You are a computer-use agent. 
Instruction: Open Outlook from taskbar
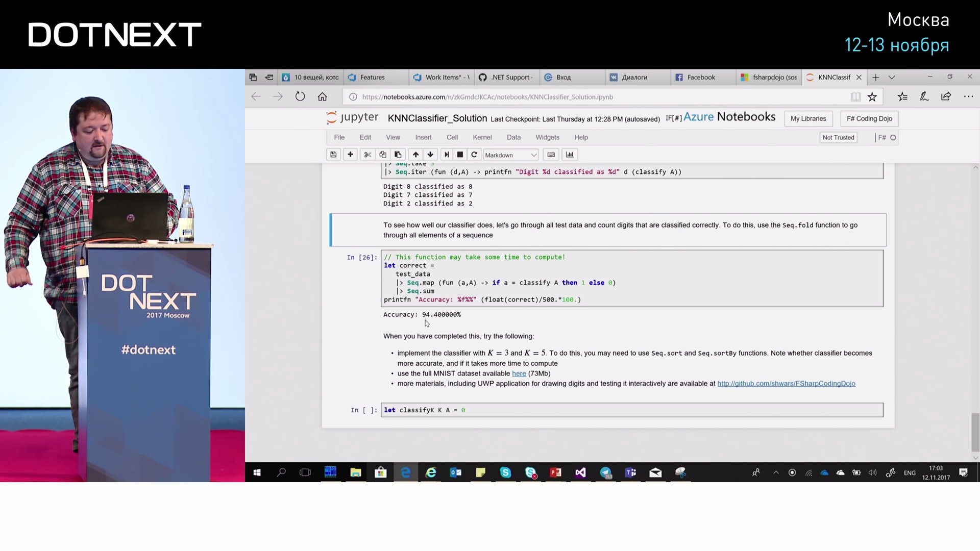(x=456, y=472)
